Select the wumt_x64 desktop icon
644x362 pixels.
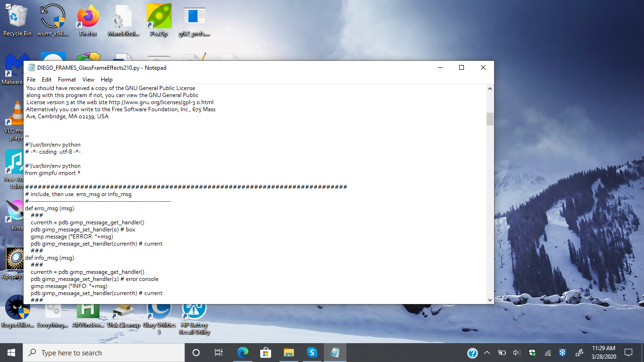[x=53, y=20]
